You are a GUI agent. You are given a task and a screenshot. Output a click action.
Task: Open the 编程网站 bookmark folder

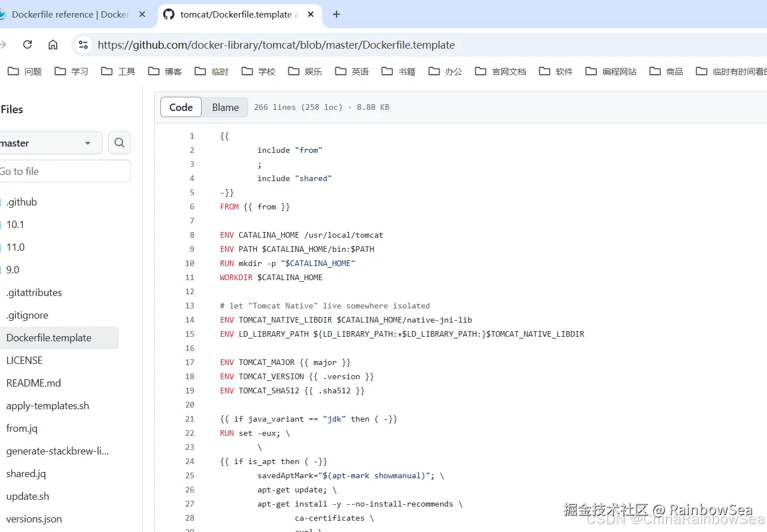(611, 71)
